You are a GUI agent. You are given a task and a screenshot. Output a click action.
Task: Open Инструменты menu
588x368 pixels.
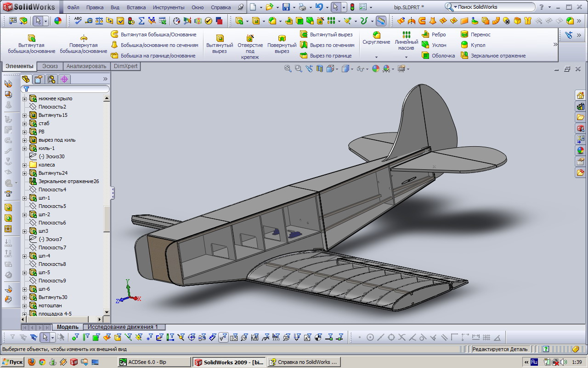pyautogui.click(x=169, y=7)
